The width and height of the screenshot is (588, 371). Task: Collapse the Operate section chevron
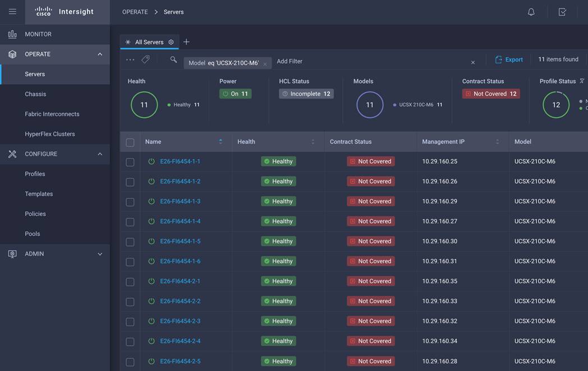click(100, 54)
